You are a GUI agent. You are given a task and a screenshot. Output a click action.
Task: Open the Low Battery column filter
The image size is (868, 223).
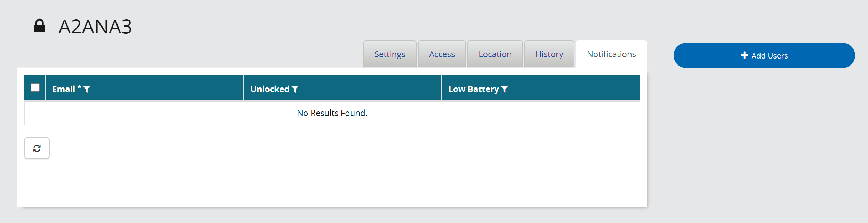tap(505, 90)
